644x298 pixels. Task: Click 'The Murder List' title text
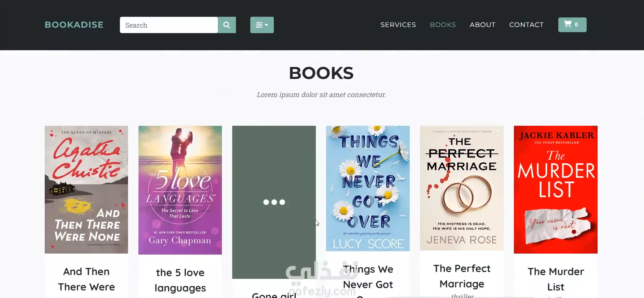pyautogui.click(x=556, y=279)
